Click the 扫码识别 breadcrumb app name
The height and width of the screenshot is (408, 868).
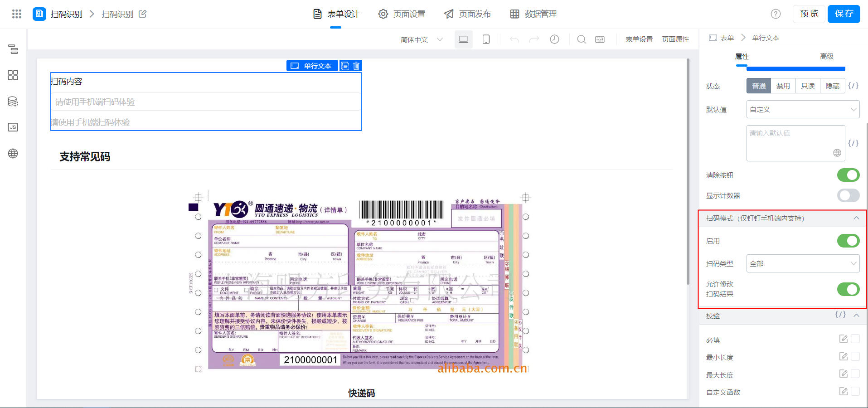(66, 14)
